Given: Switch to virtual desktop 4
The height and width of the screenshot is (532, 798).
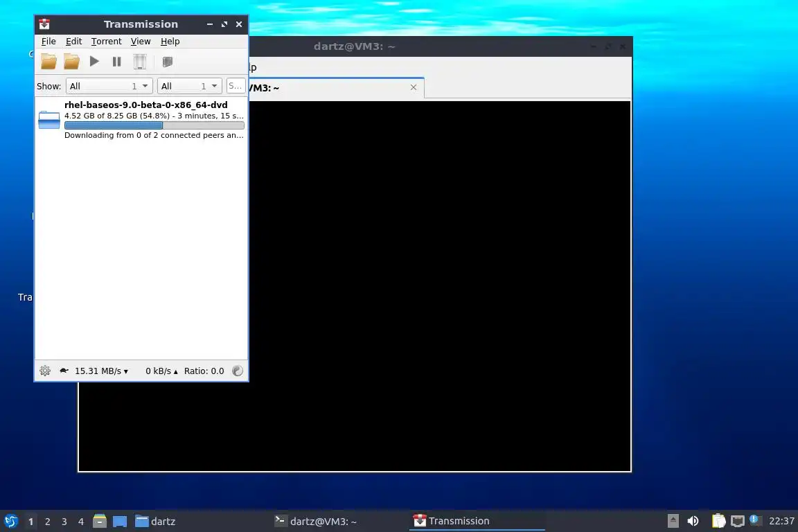Looking at the screenshot, I should point(81,522).
